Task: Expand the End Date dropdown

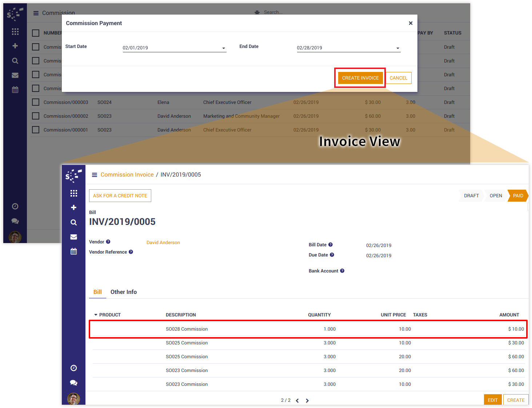Action: click(397, 48)
